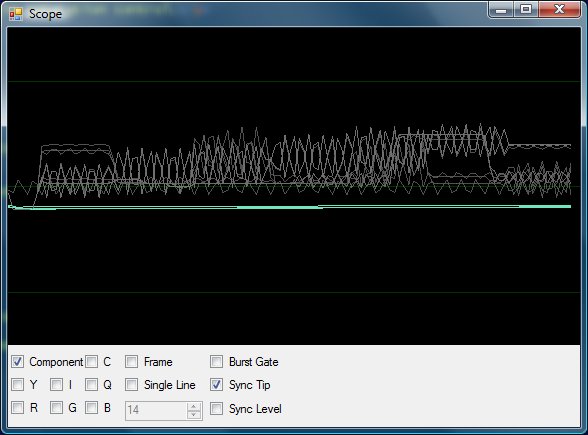Minimize the Scope window
This screenshot has width=588, height=435.
pyautogui.click(x=501, y=9)
